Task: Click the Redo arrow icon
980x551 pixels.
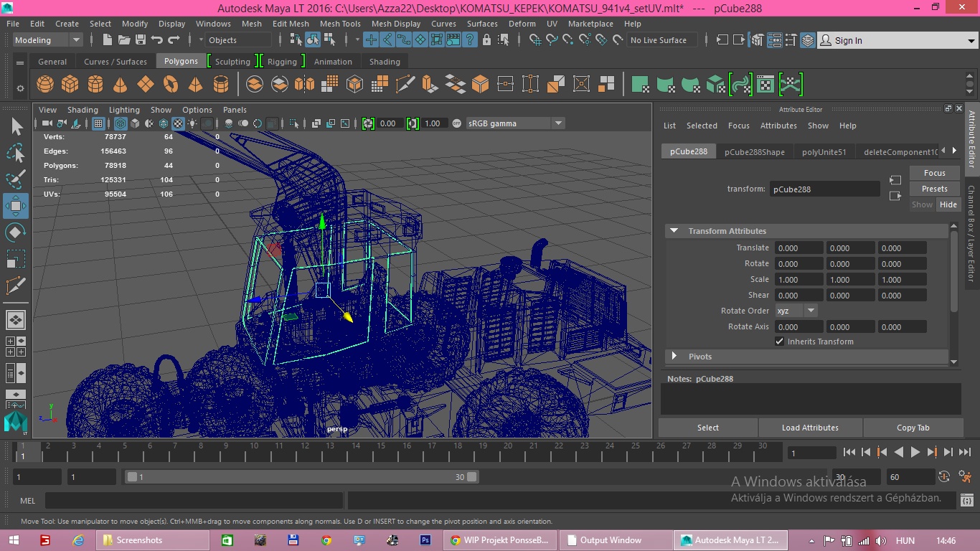Action: (174, 40)
